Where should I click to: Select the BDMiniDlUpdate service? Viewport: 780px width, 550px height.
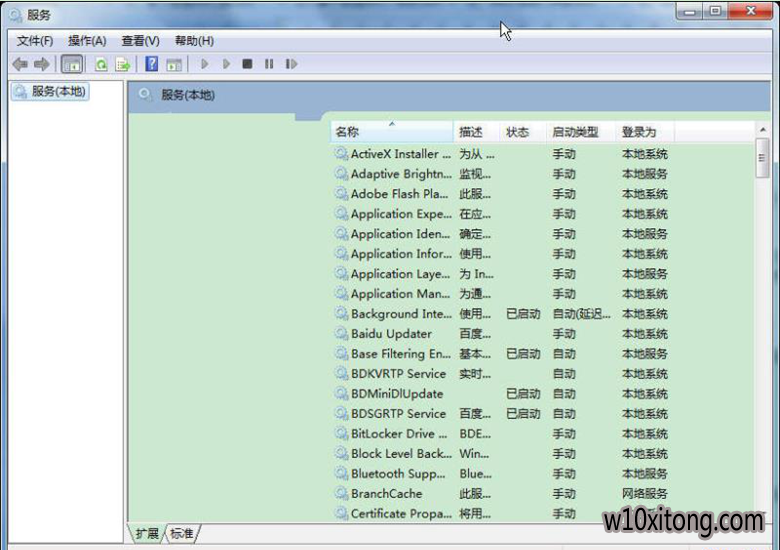(501, 394)
